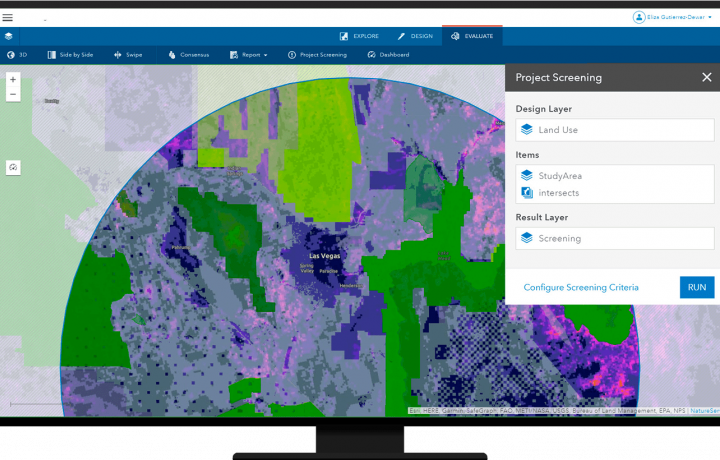Screen dimensions: 720x460
Task: Open Configure Screening Criteria link
Action: (581, 287)
